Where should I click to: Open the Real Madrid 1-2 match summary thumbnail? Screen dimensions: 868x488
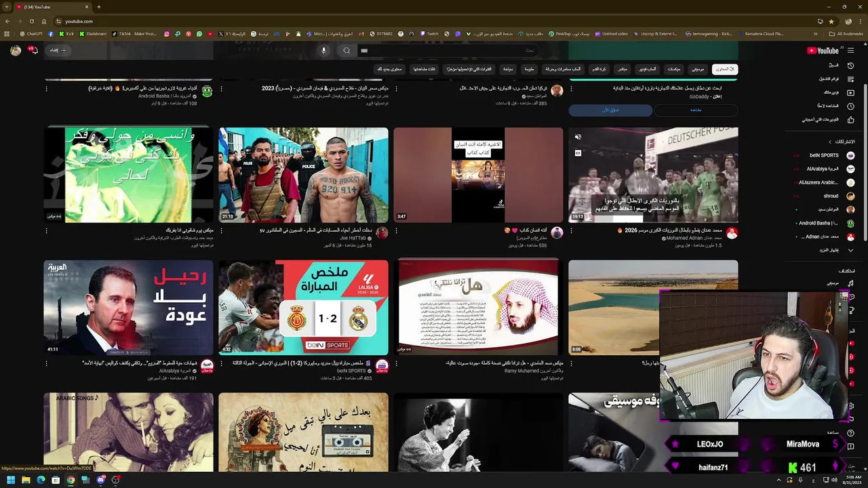point(303,308)
